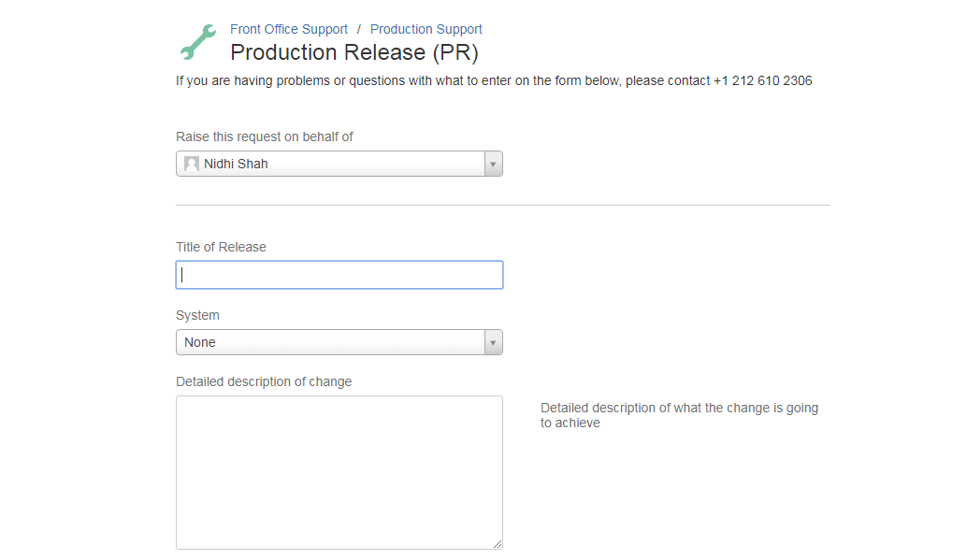Click the Detailed description of change label

pyautogui.click(x=264, y=381)
